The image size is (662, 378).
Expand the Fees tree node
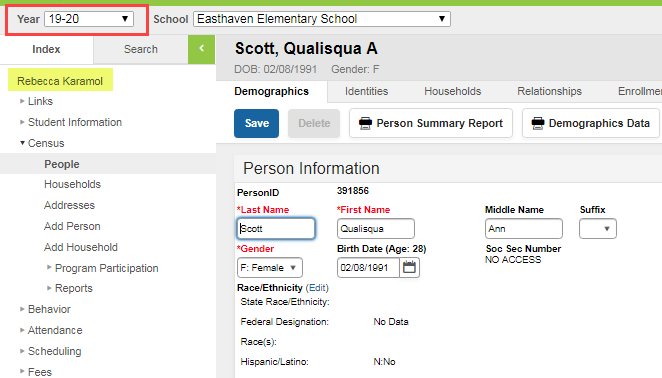click(x=22, y=372)
